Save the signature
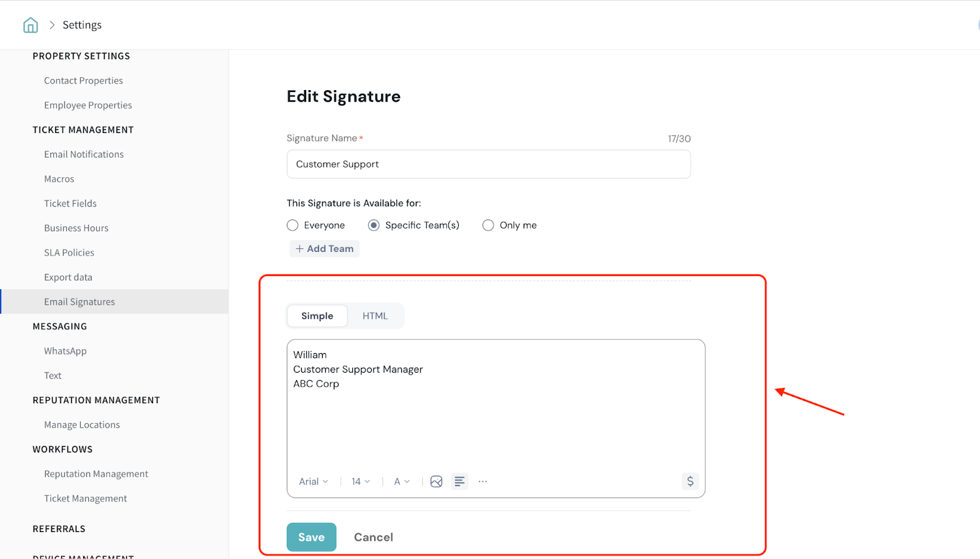This screenshot has height=559, width=980. click(311, 538)
